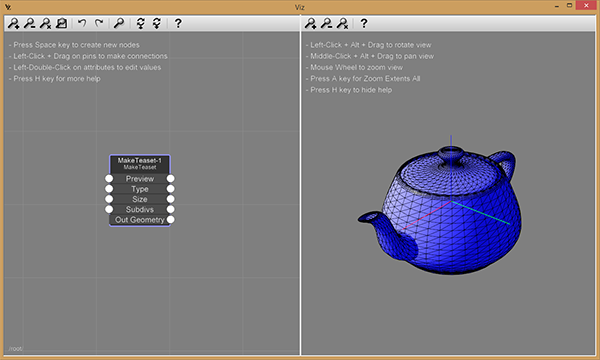Open help from 3D viewport toolbar question mark
600x360 pixels.
point(364,23)
